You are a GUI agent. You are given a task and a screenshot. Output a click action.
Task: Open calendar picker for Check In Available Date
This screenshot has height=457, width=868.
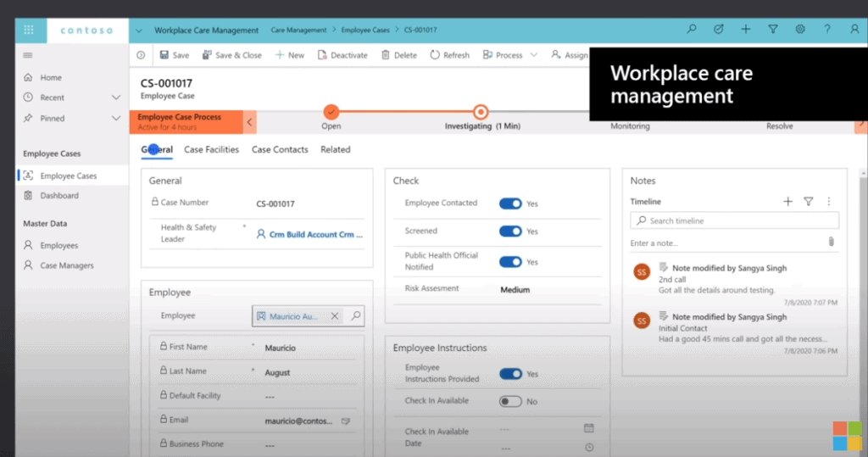click(589, 428)
